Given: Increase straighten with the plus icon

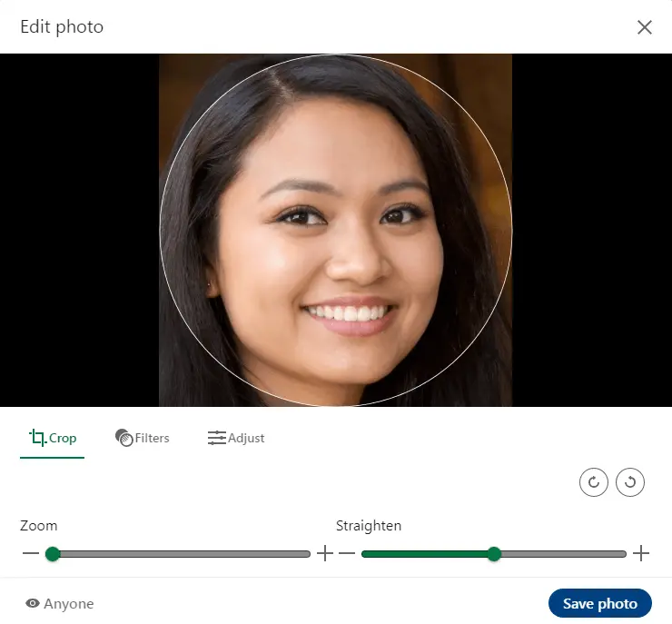Looking at the screenshot, I should [641, 553].
